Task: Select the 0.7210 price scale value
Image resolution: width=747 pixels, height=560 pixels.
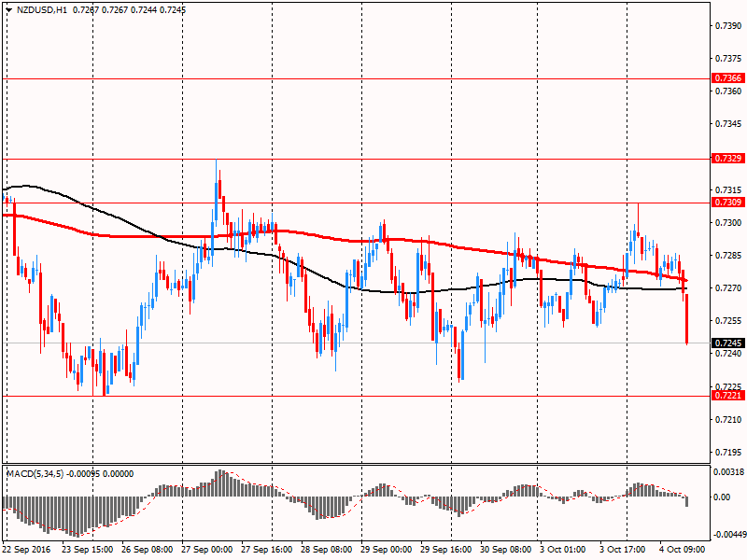Action: point(728,420)
